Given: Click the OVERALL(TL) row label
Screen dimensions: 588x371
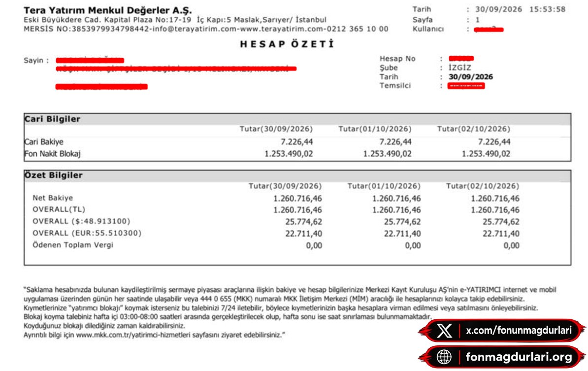Looking at the screenshot, I should tap(59, 209).
